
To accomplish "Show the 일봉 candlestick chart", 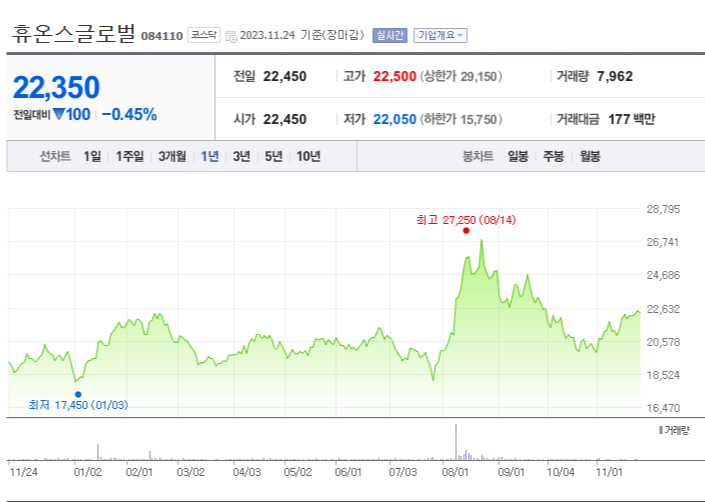I will (518, 156).
